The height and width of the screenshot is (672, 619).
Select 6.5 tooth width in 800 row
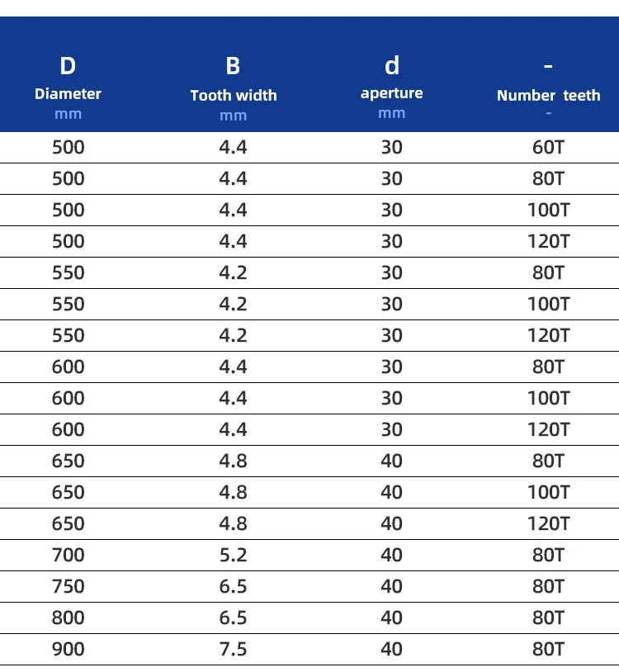pyautogui.click(x=234, y=618)
